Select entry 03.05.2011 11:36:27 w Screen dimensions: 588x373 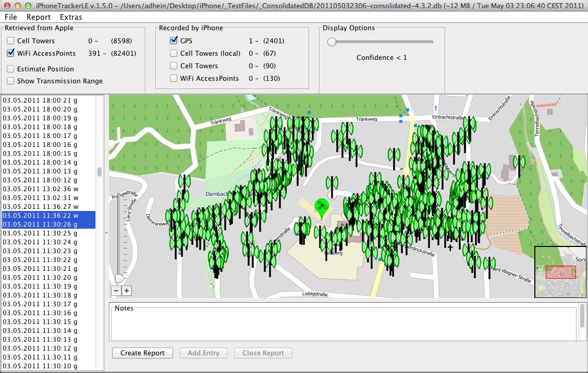point(49,206)
